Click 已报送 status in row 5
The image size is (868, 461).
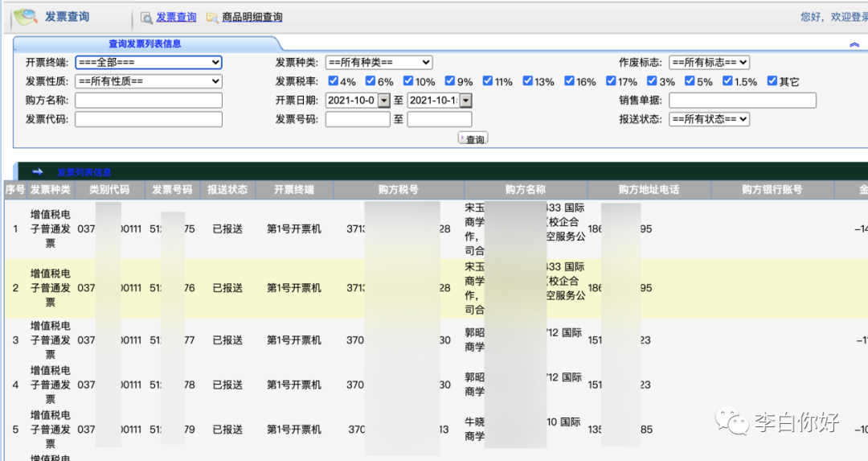[x=227, y=430]
